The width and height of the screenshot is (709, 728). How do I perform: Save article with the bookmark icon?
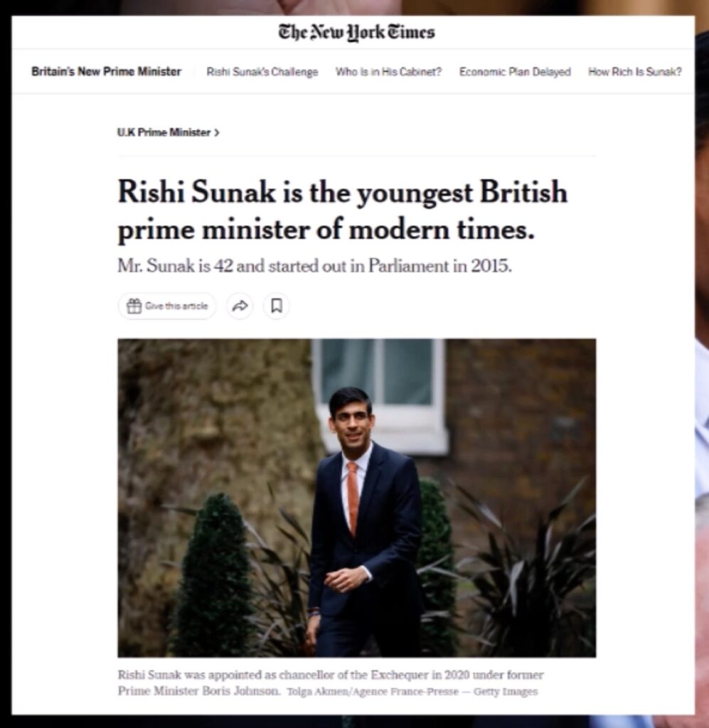[277, 306]
